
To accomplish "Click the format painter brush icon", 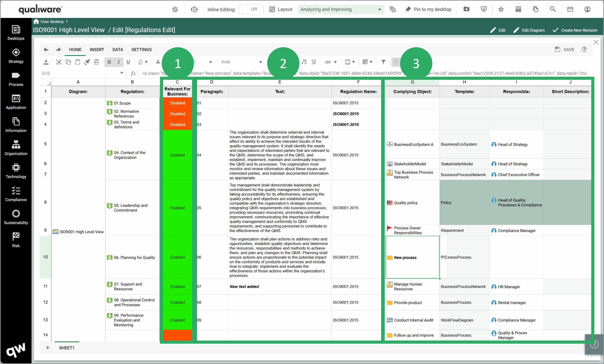I will coord(87,62).
